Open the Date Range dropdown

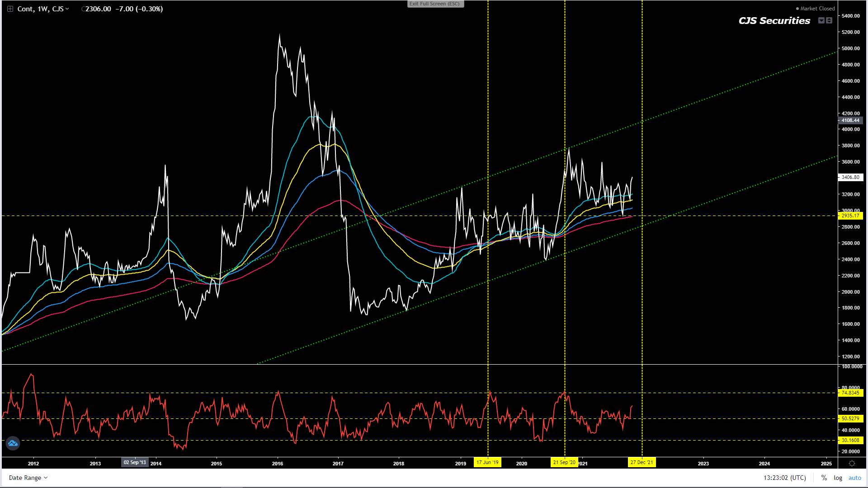point(28,478)
